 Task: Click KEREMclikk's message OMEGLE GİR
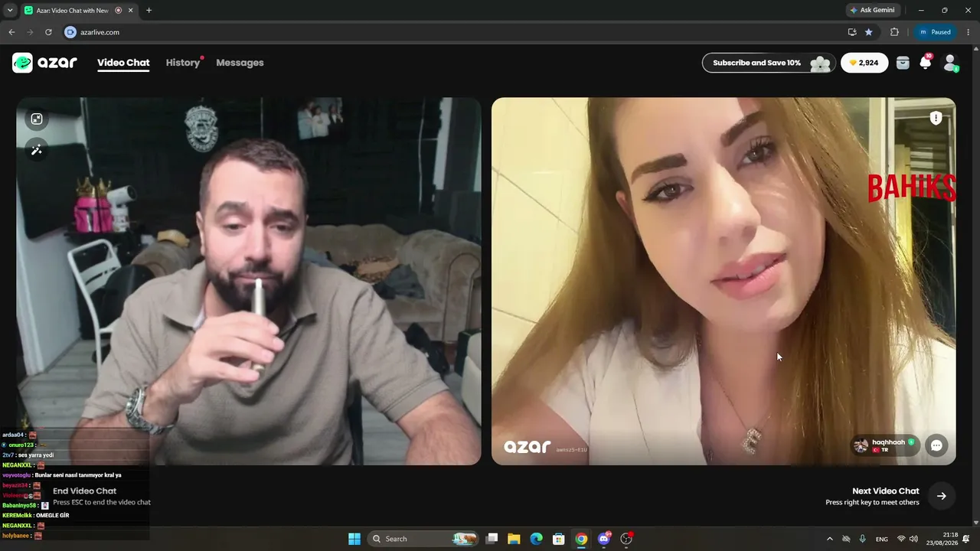(x=35, y=516)
